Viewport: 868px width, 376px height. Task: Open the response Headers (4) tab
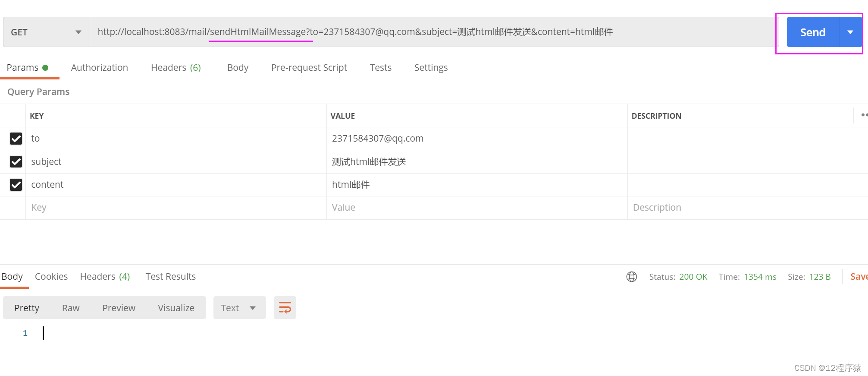105,277
